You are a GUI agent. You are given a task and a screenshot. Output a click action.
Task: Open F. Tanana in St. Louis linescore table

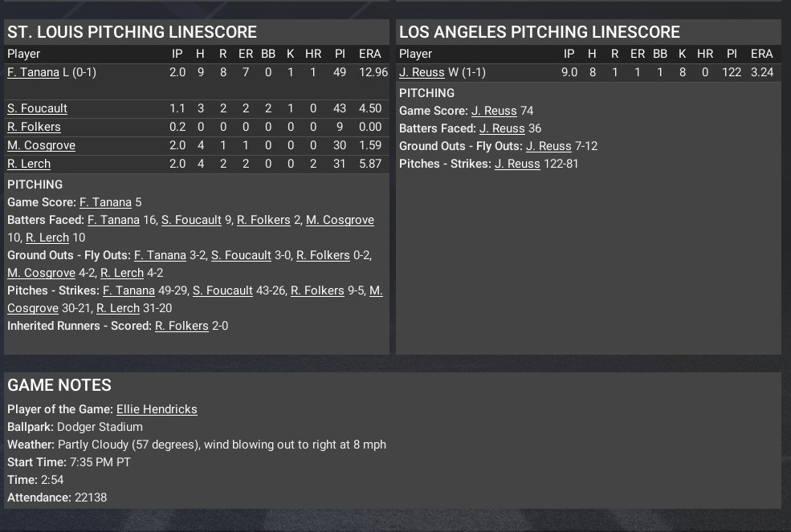pos(33,72)
